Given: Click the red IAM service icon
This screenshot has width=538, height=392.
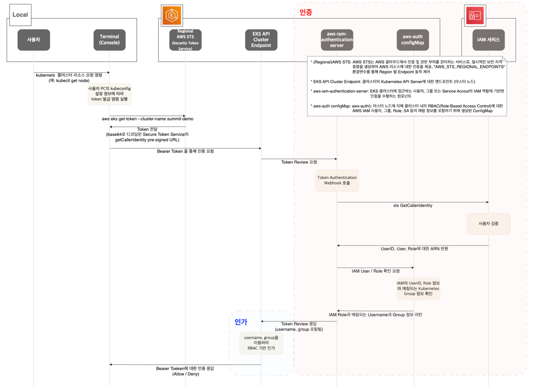Looking at the screenshot, I should (475, 16).
